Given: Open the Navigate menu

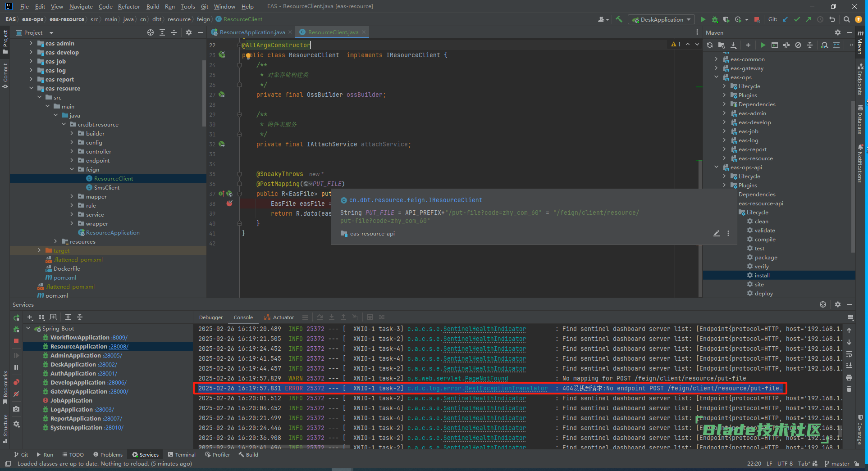Looking at the screenshot, I should 81,6.
